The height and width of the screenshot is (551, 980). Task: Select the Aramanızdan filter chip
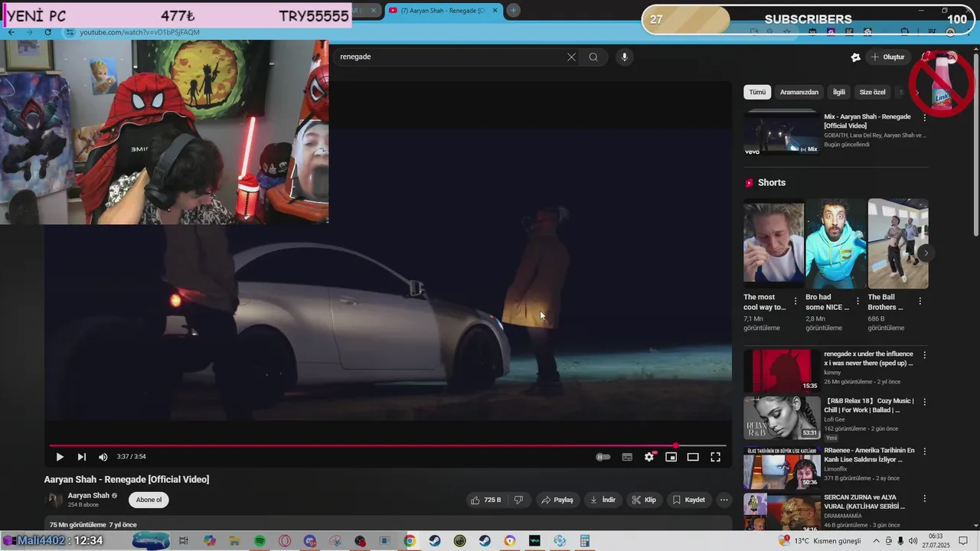(799, 92)
